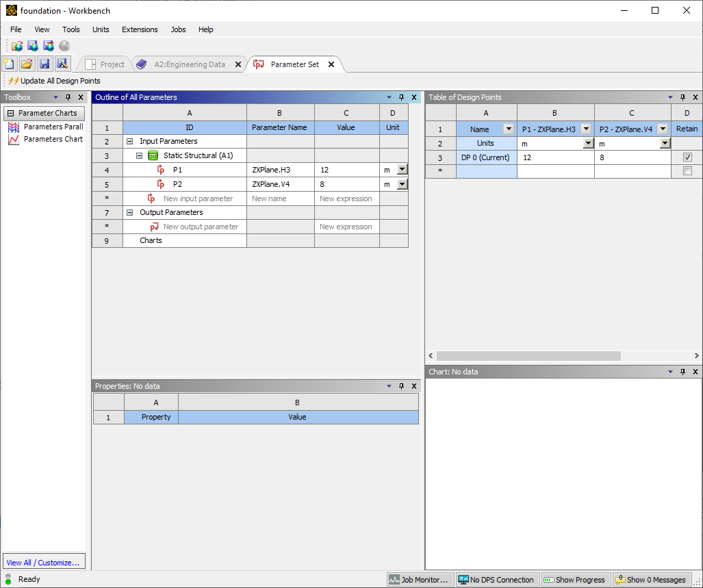Screen dimensions: 703x588
Task: Pin the Outline of All Parameters panel
Action: (x=402, y=97)
